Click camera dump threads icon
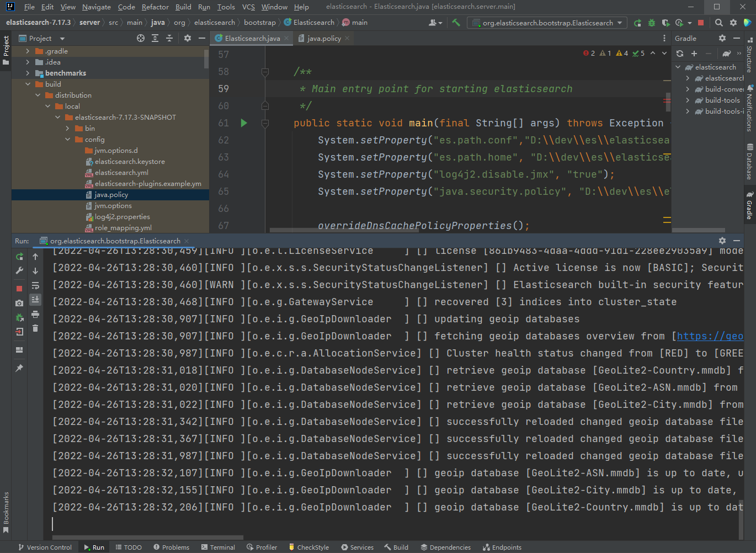The image size is (756, 553). [19, 303]
